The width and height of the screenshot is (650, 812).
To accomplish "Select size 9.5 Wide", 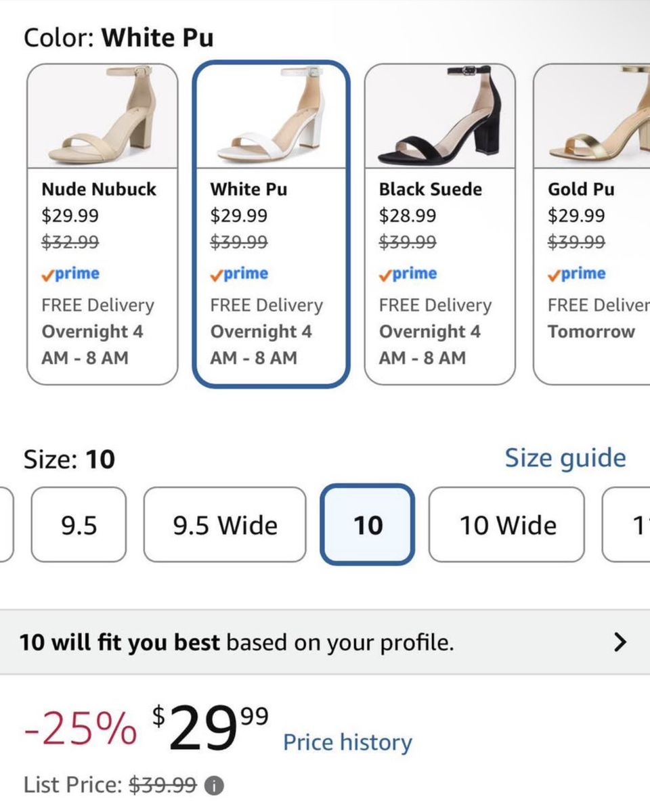I will click(225, 524).
